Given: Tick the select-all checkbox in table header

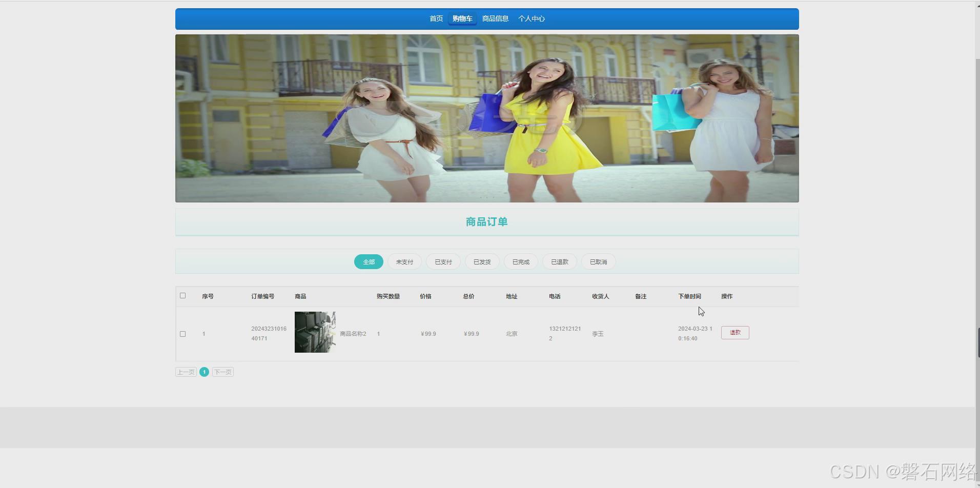Looking at the screenshot, I should click(182, 296).
